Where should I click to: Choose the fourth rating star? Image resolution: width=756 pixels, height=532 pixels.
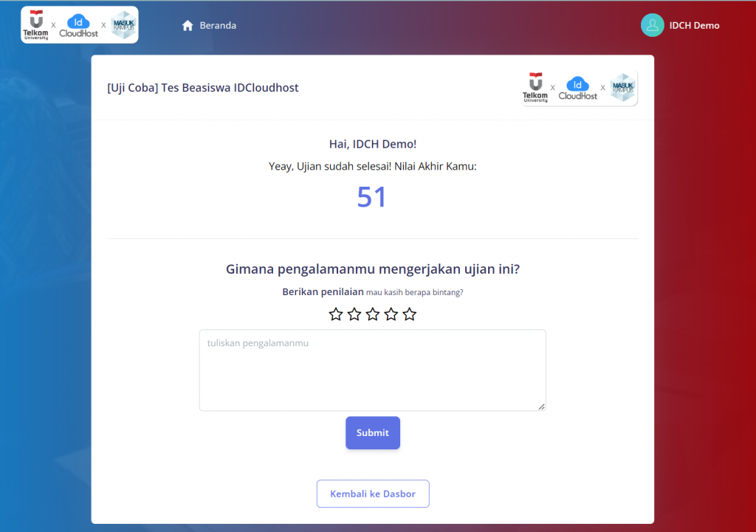pyautogui.click(x=391, y=314)
